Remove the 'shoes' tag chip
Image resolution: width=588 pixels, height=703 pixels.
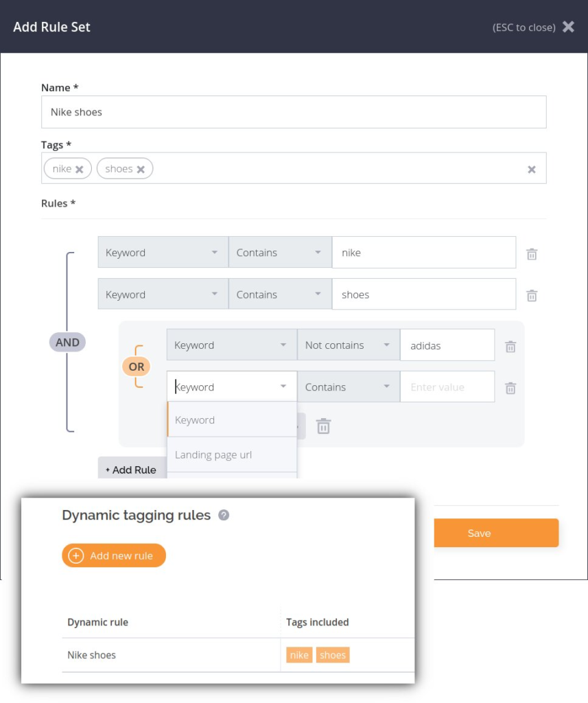pos(141,170)
